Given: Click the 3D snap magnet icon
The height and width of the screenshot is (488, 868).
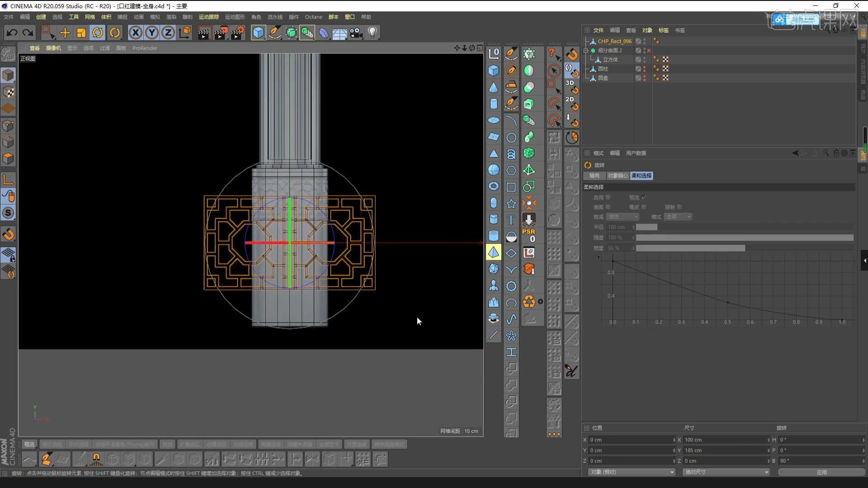Looking at the screenshot, I should point(571,87).
